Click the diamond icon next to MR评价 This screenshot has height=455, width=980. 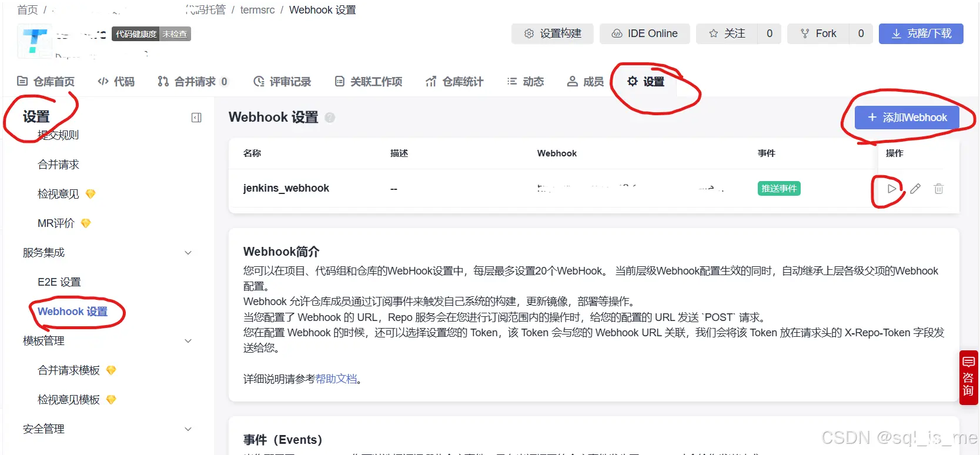coord(86,223)
